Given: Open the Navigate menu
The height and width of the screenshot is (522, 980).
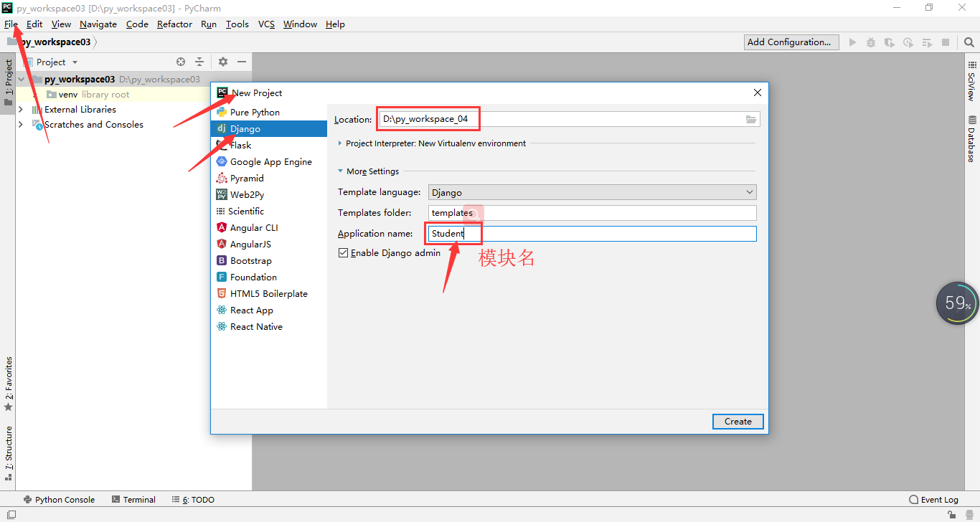Looking at the screenshot, I should 98,24.
